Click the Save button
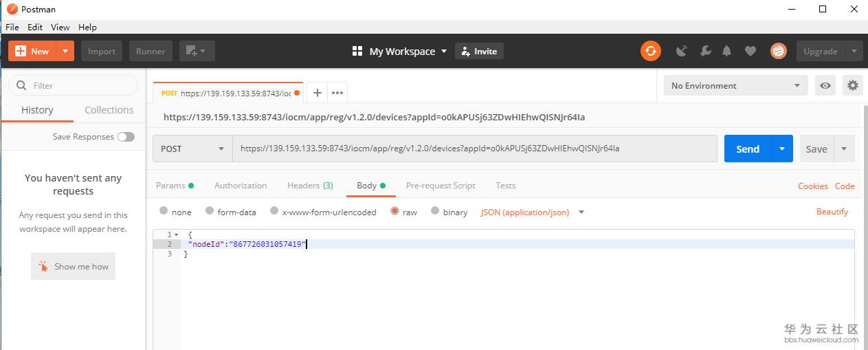Viewport: 868px width, 350px height. point(816,149)
